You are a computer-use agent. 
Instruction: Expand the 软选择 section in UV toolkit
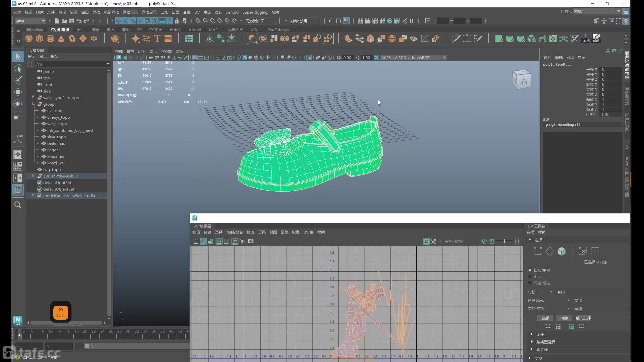[532, 349]
